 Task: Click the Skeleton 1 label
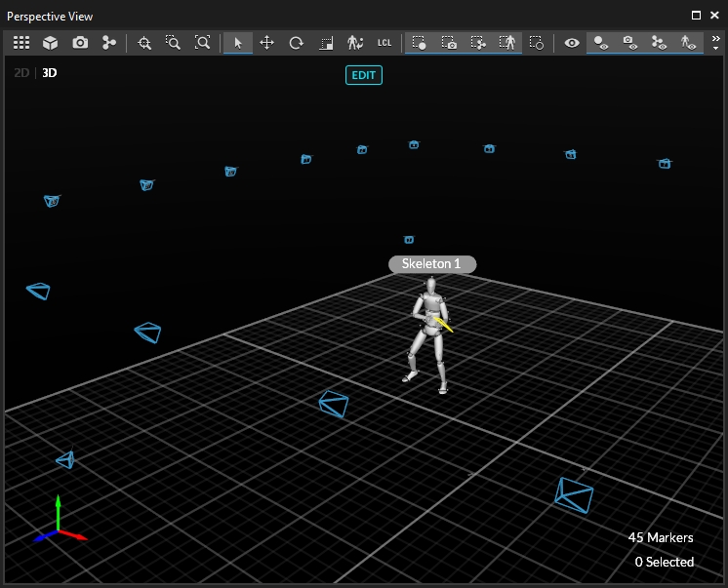[431, 264]
